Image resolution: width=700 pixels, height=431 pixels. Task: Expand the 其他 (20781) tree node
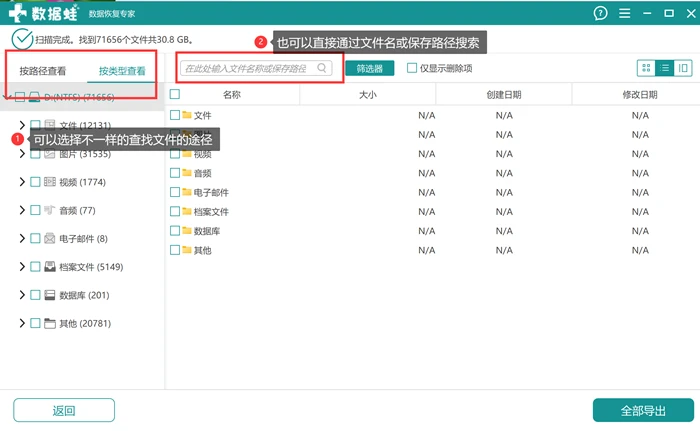(x=22, y=323)
